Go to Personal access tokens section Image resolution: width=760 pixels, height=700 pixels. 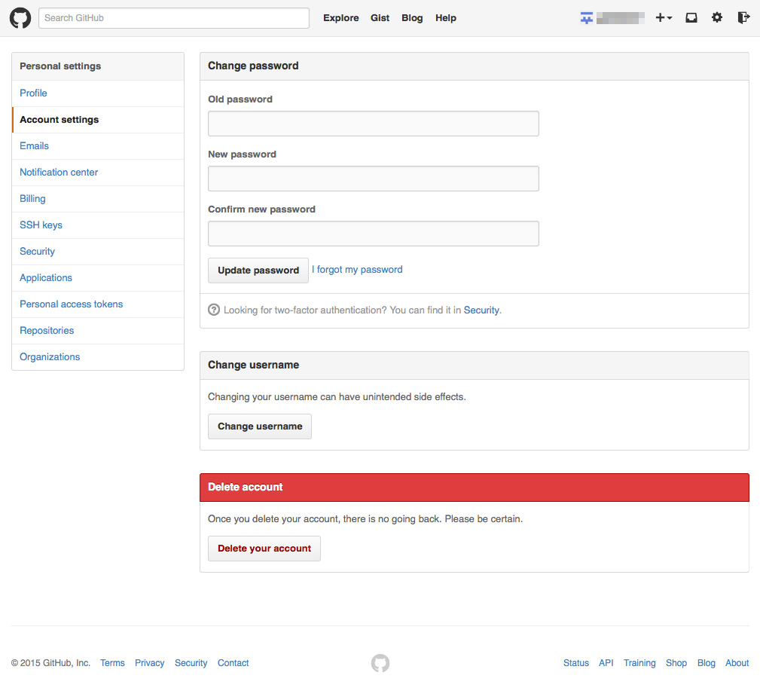click(x=71, y=304)
